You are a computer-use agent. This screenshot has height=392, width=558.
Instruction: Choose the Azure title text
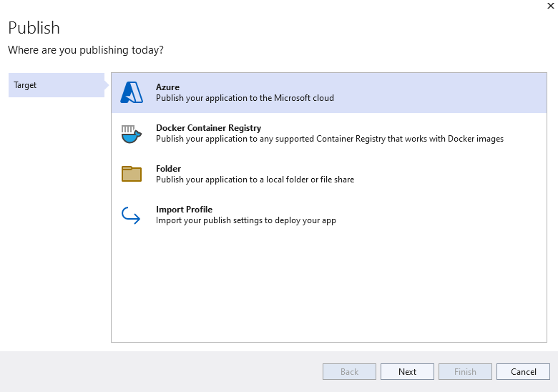pyautogui.click(x=167, y=87)
